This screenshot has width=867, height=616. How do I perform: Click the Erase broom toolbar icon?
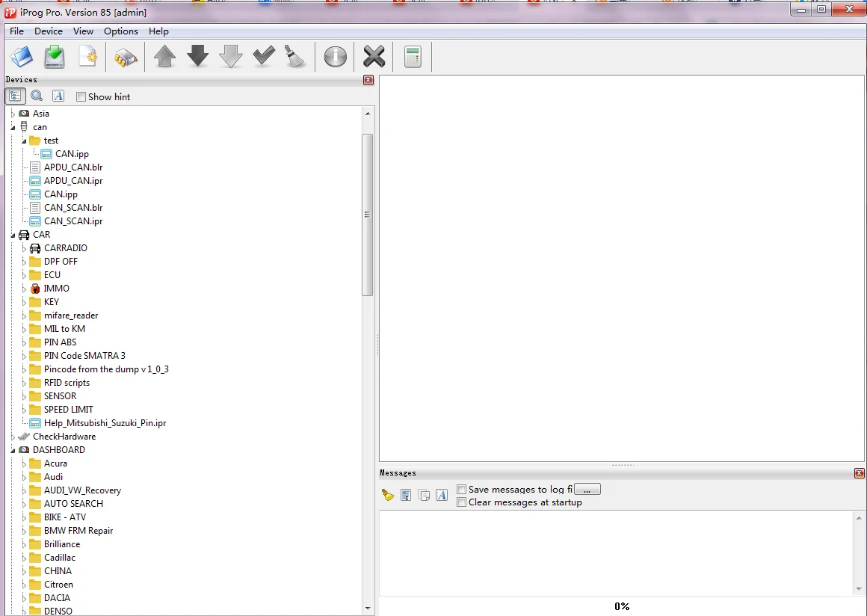point(296,56)
